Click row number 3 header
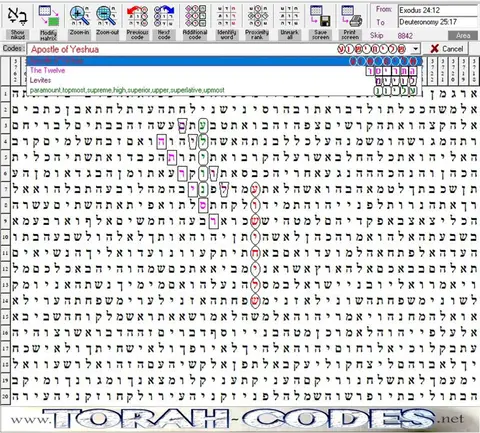480x433 pixels. tap(5, 126)
